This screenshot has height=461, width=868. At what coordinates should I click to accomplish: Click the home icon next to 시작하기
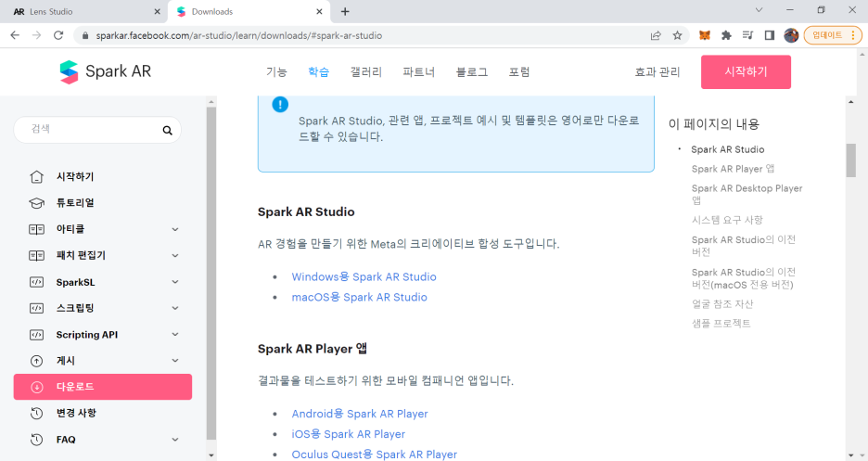[x=36, y=176]
